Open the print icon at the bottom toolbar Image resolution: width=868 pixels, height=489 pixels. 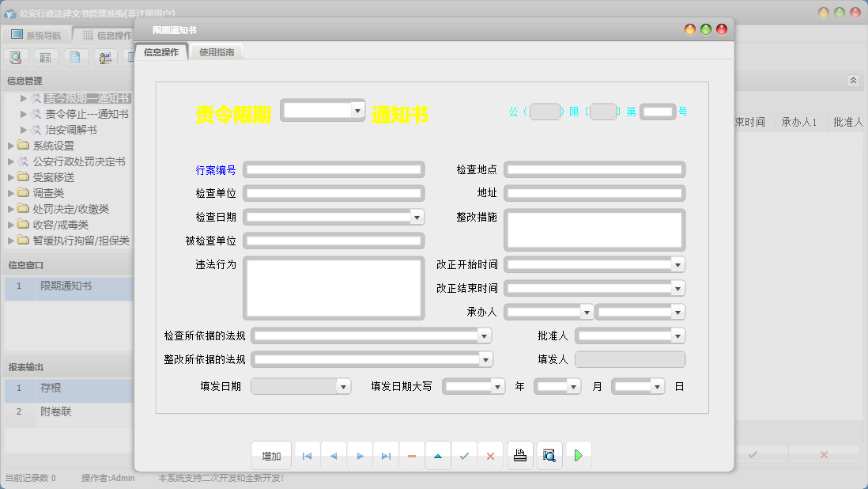tap(520, 455)
